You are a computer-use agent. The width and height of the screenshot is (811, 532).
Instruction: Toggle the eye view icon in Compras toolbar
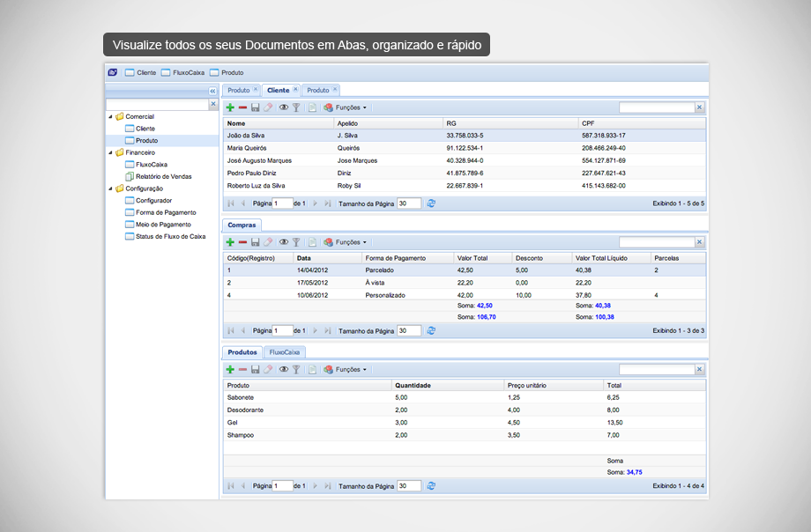(284, 242)
